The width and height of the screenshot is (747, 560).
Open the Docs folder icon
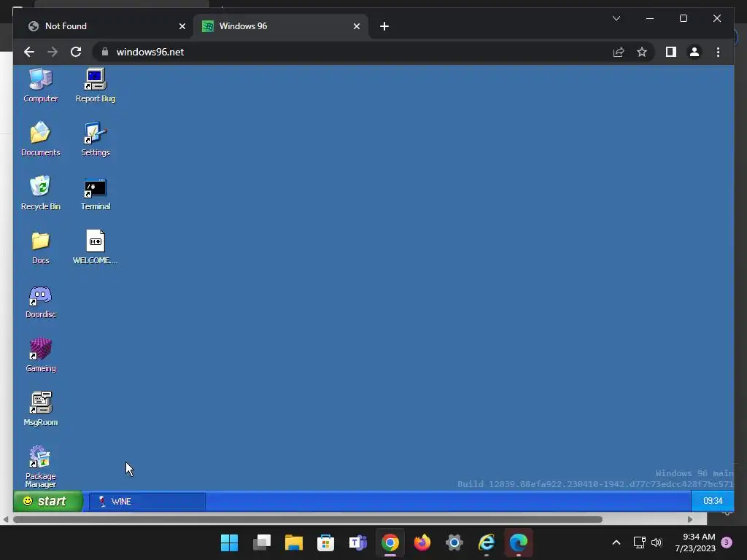pyautogui.click(x=41, y=247)
